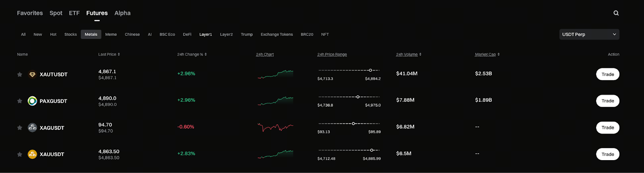Expand the USDT Perp dropdown

click(x=589, y=35)
